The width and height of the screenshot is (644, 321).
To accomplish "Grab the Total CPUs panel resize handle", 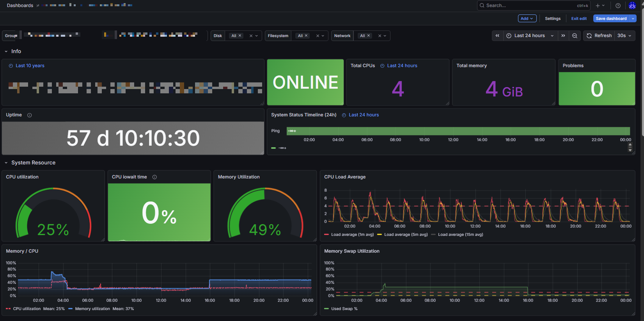I will point(447,103).
